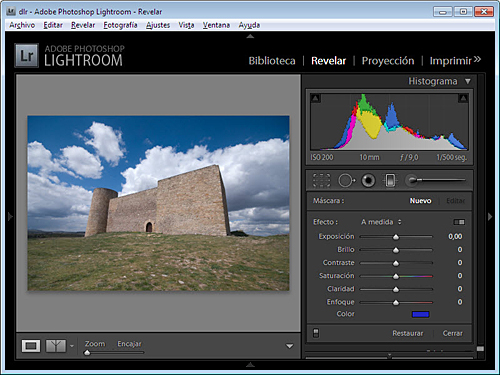Click the 1/500 seg. shutter info

pyautogui.click(x=452, y=157)
